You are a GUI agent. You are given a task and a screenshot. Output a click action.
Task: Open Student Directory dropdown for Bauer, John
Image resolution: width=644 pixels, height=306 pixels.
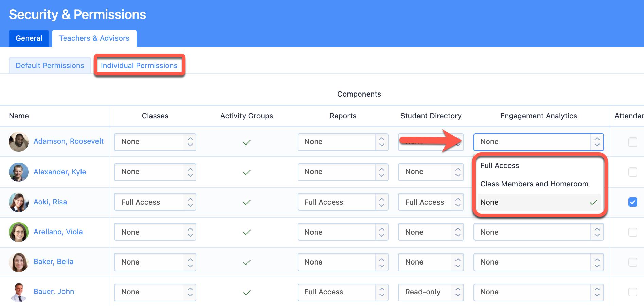(x=431, y=292)
